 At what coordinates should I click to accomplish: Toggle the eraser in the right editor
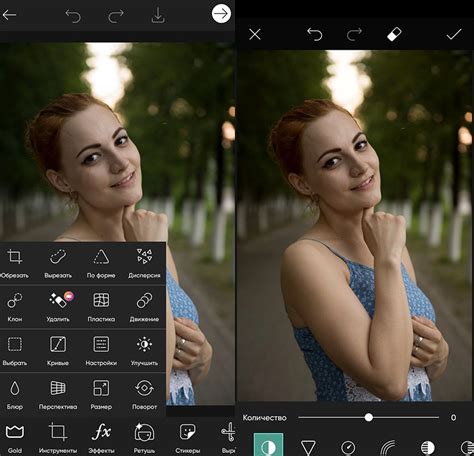(x=394, y=34)
